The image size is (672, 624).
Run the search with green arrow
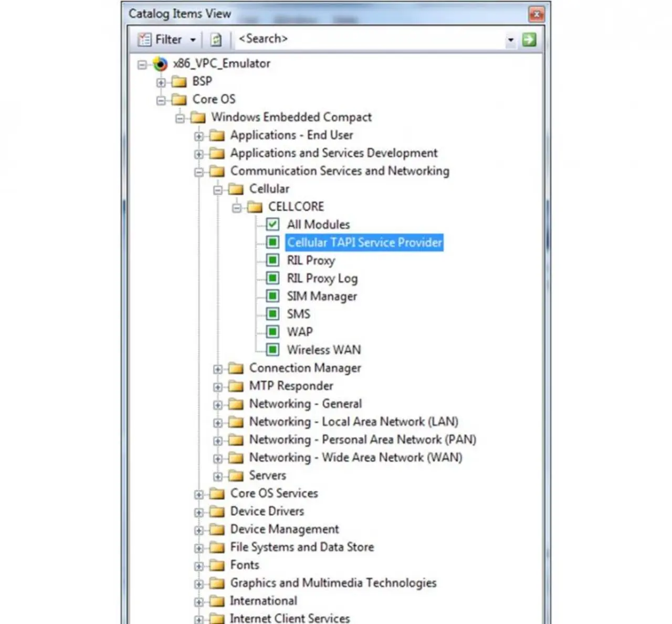pyautogui.click(x=529, y=39)
